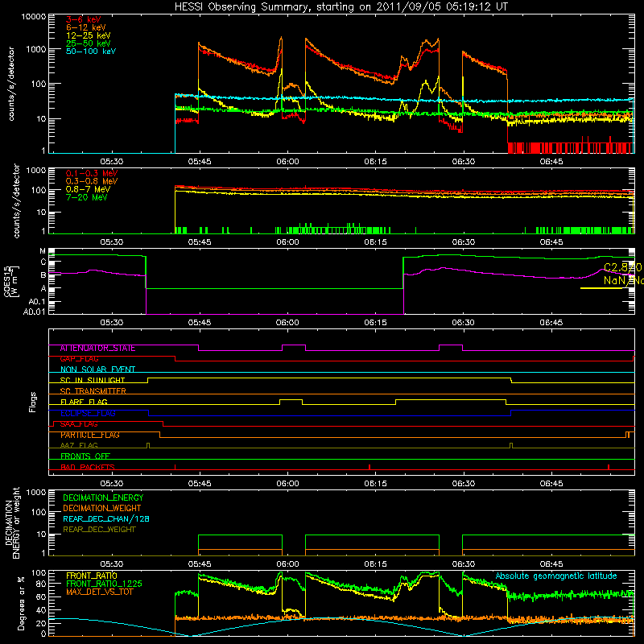Select the '25-50 keV' legend label
Image resolution: width=644 pixels, height=644 pixels.
point(89,43)
